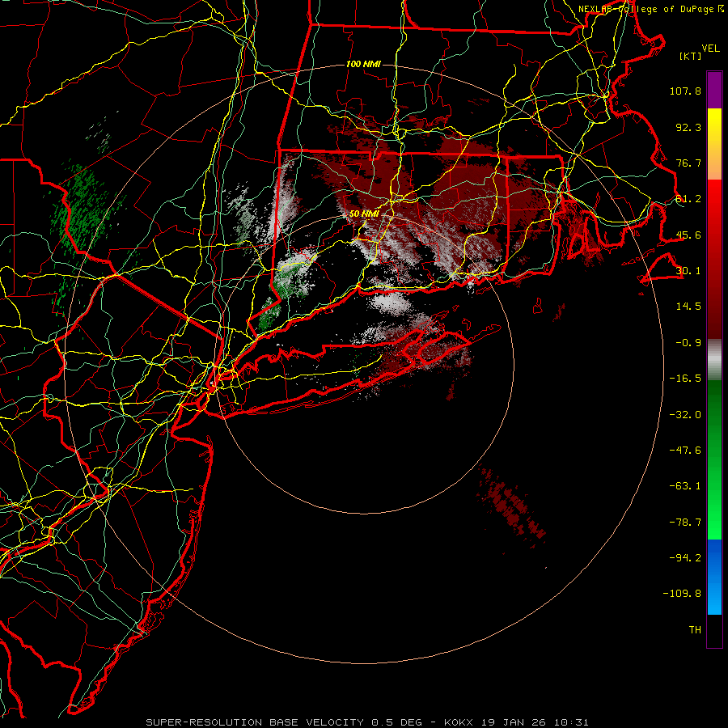The width and height of the screenshot is (728, 728).
Task: Select the -63.1 legend value
Action: click(685, 486)
